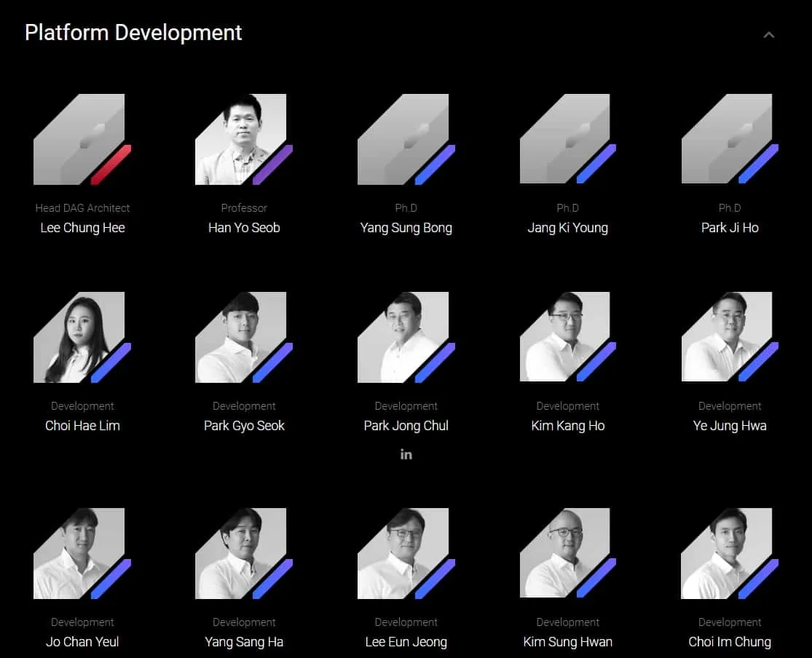The height and width of the screenshot is (658, 812).
Task: Click the Han Yo Seob name text
Action: click(x=244, y=228)
